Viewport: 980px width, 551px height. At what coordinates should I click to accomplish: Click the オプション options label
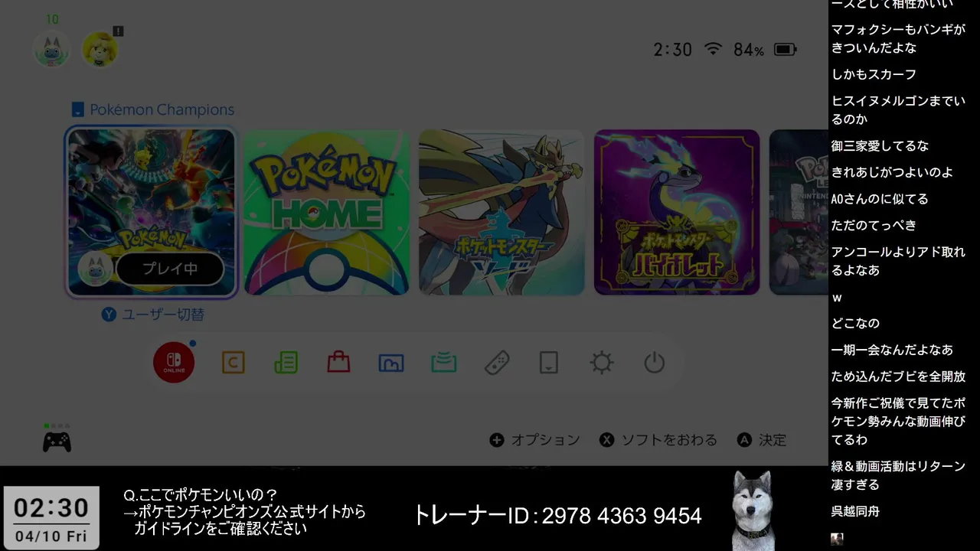(545, 440)
